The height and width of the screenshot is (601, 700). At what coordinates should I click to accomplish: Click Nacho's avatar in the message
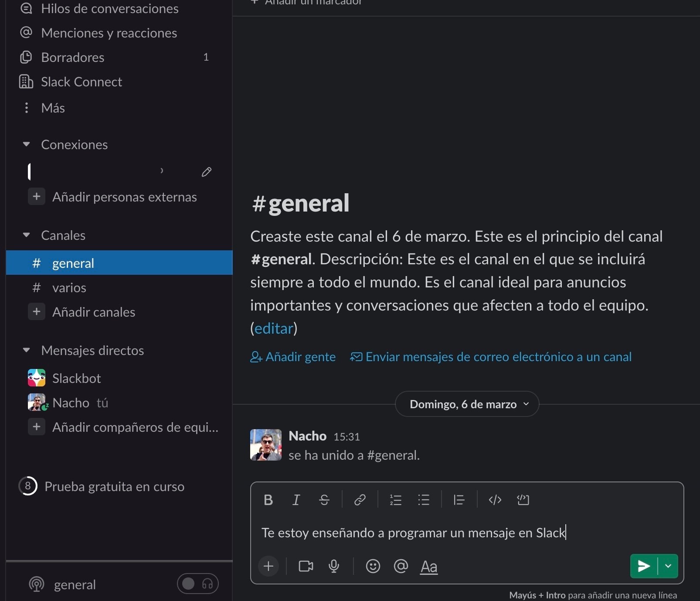point(266,445)
